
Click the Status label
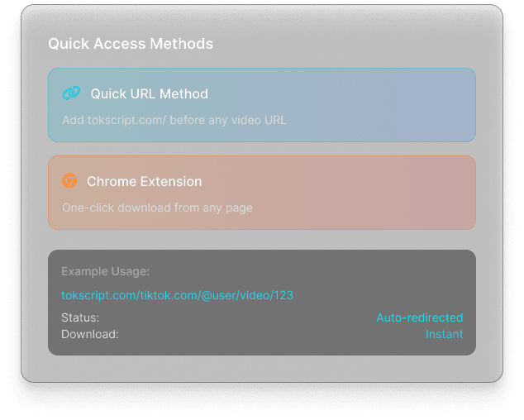80,317
